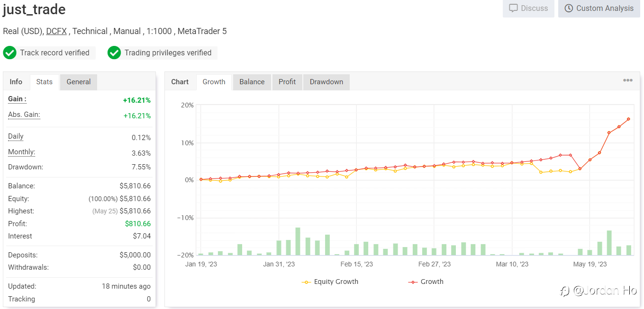The height and width of the screenshot is (309, 644).
Task: Click the Abs. Gain label
Action: point(24,115)
